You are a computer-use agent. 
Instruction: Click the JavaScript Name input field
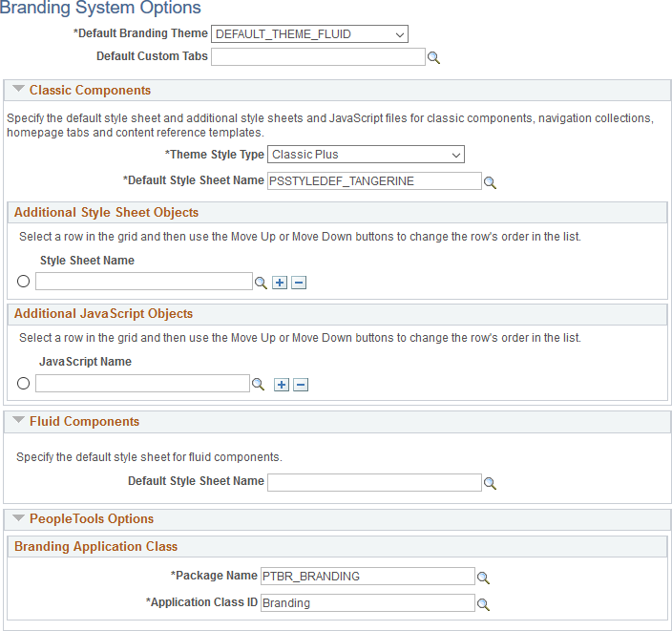click(x=143, y=383)
